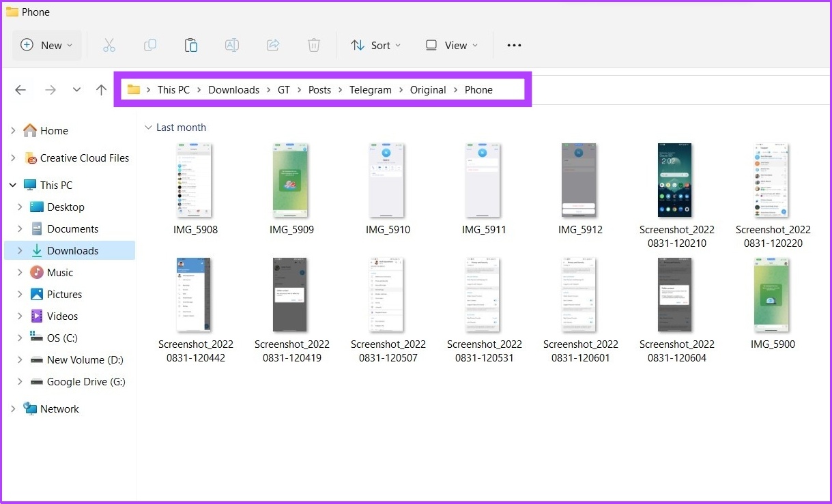Viewport: 832px width, 504px height.
Task: Click Phone in the breadcrumb path
Action: point(478,89)
